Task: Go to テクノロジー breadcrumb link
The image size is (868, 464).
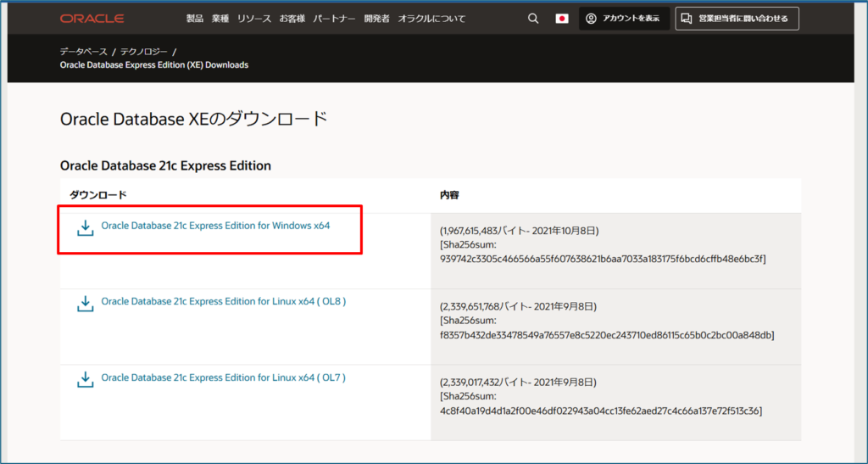Action: (x=142, y=52)
